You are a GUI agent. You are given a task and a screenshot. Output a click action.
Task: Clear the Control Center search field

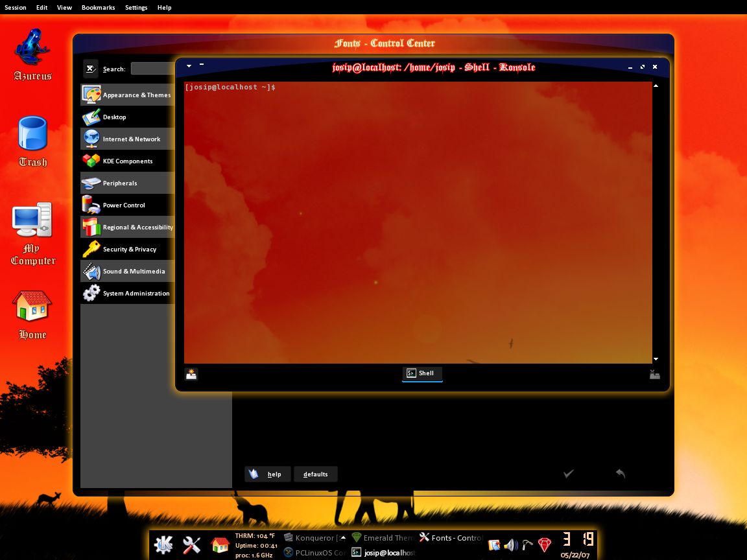[x=91, y=69]
